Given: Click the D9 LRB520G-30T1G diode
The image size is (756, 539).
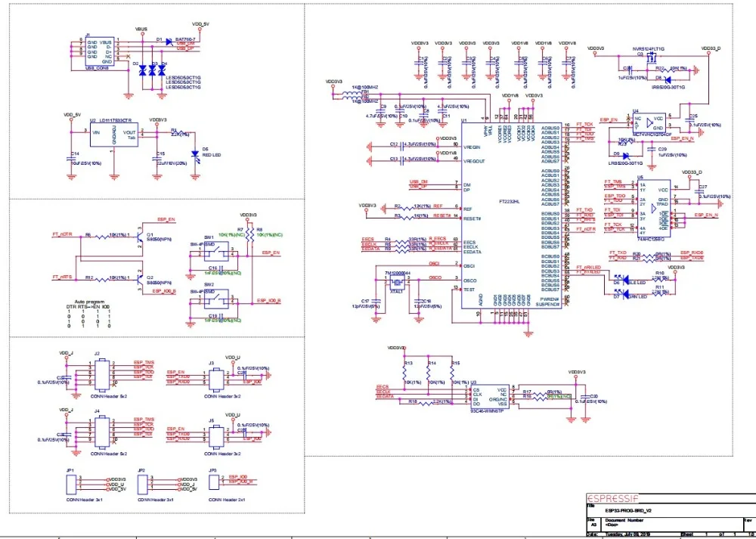Looking at the screenshot, I should 626,156.
